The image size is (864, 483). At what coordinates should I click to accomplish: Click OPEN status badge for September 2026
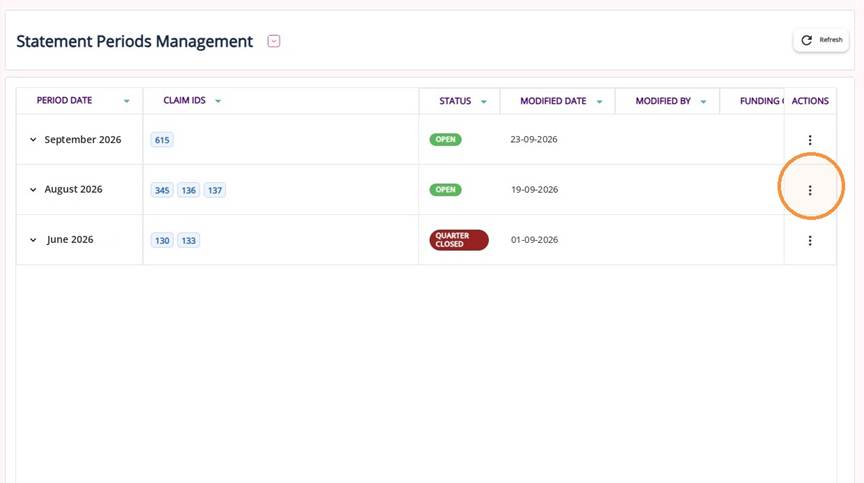point(445,139)
